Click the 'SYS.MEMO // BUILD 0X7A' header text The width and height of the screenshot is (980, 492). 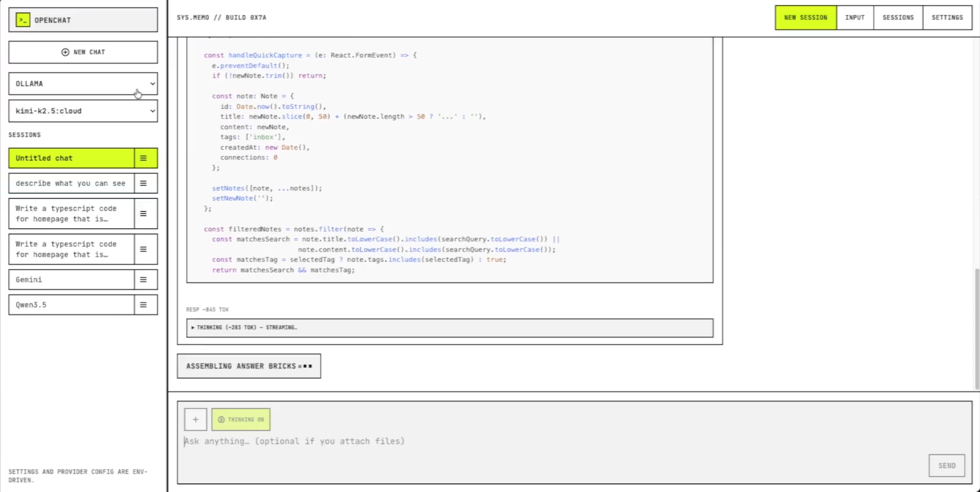tap(221, 17)
